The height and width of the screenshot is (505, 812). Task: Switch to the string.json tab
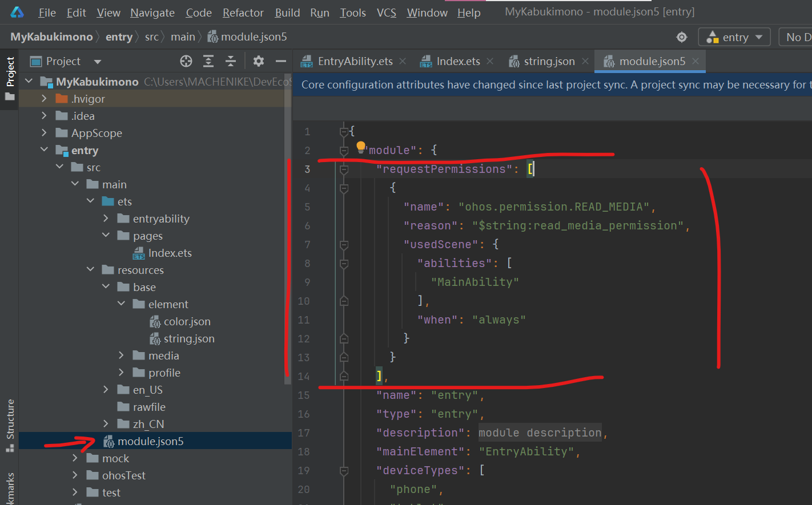coord(542,61)
